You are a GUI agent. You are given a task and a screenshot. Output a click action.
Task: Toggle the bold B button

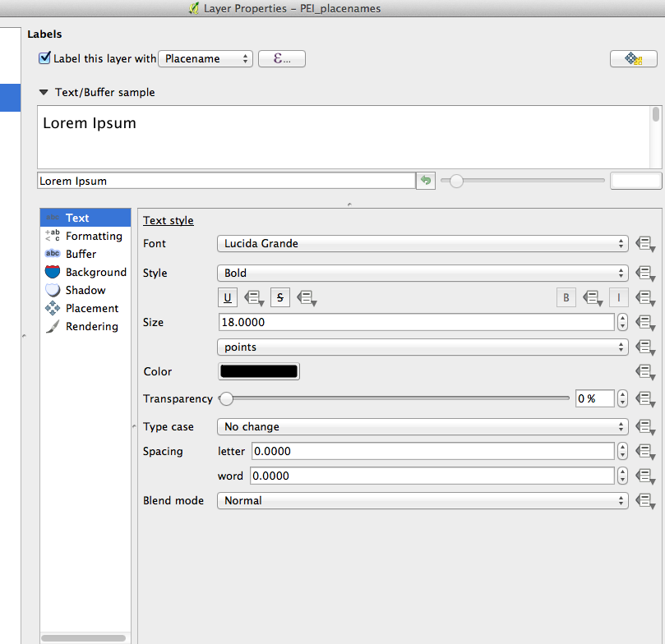pos(566,297)
